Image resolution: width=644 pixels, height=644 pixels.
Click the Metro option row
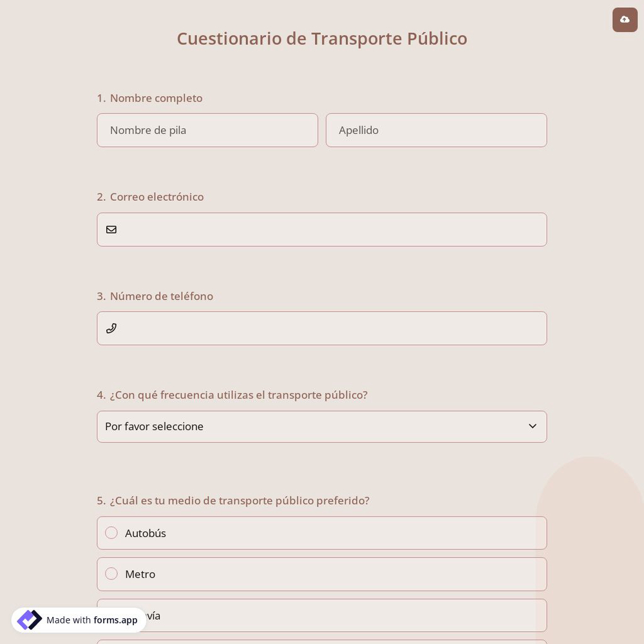322,574
